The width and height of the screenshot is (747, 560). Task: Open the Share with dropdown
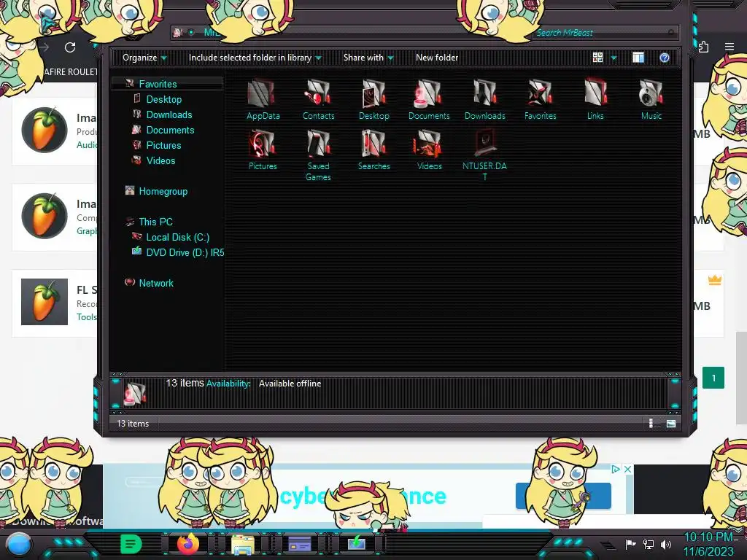(368, 58)
